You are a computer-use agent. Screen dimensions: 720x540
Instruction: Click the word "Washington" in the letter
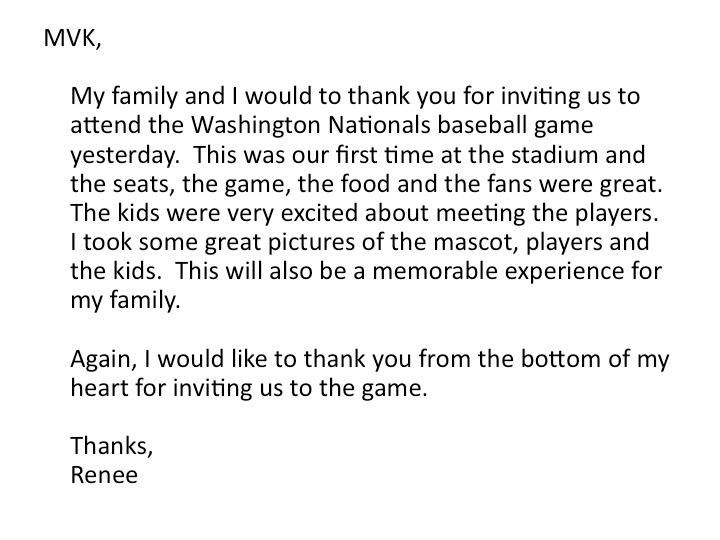click(255, 125)
